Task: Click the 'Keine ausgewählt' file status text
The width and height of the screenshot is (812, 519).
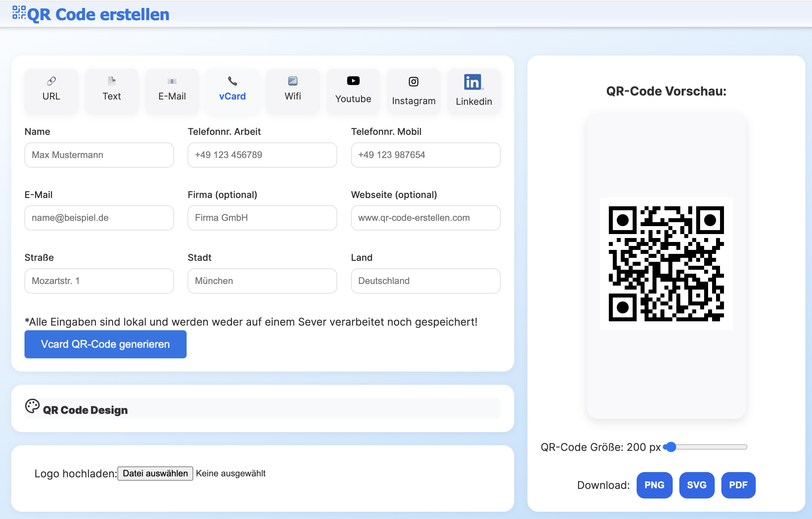Action: pos(231,473)
